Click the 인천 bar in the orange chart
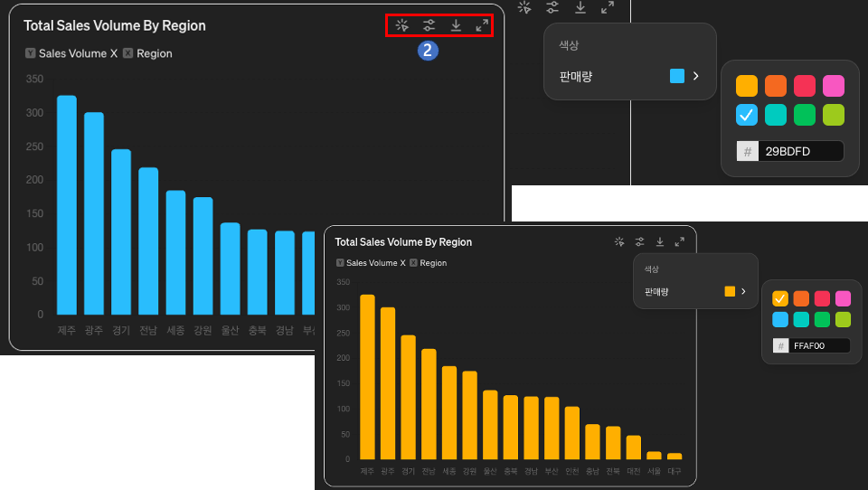The width and height of the screenshot is (868, 490). click(571, 433)
